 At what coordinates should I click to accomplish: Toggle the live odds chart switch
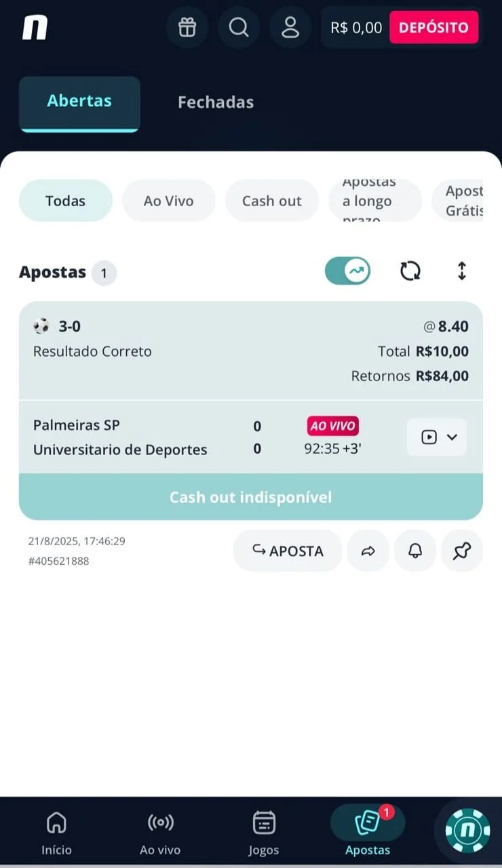click(x=347, y=270)
